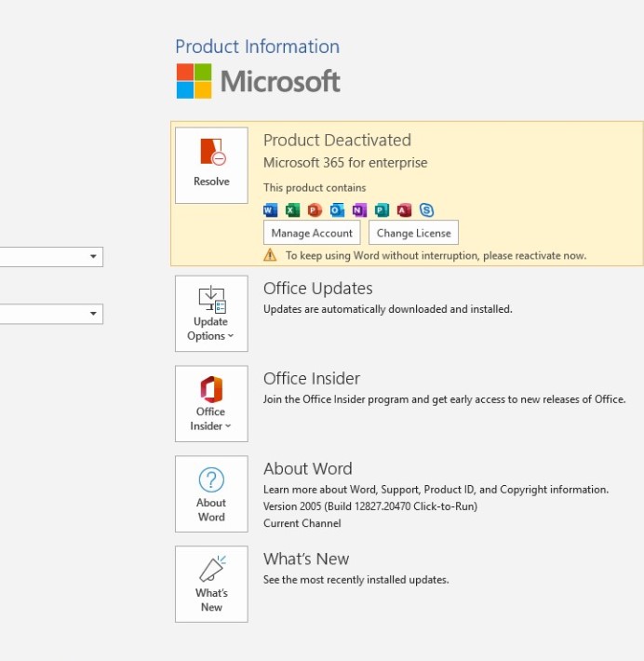Click the PowerPoint app icon
The width and height of the screenshot is (644, 661).
coord(315,209)
